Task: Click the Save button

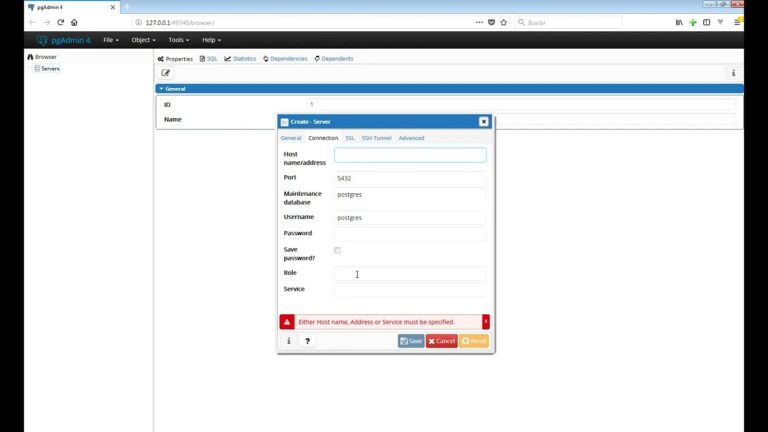Action: tap(411, 341)
